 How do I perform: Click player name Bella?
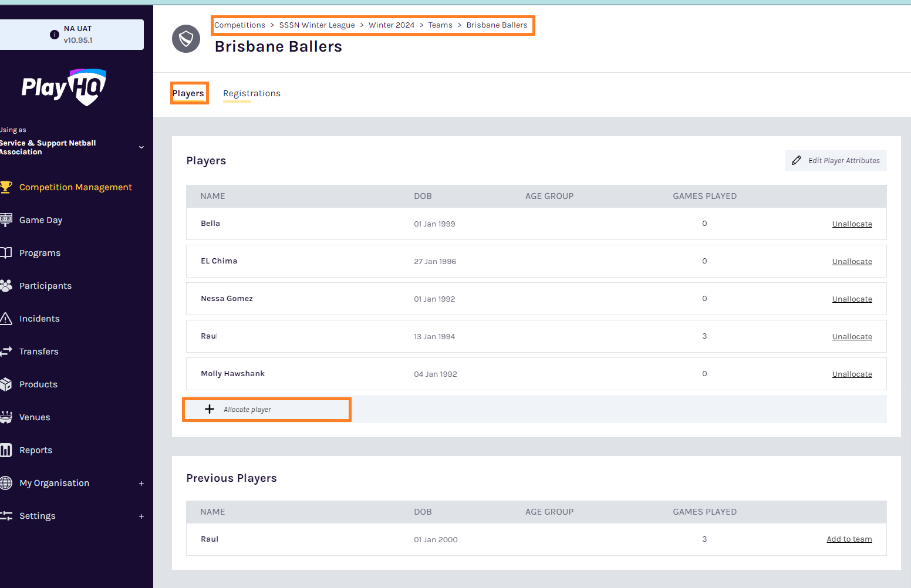pyautogui.click(x=210, y=223)
